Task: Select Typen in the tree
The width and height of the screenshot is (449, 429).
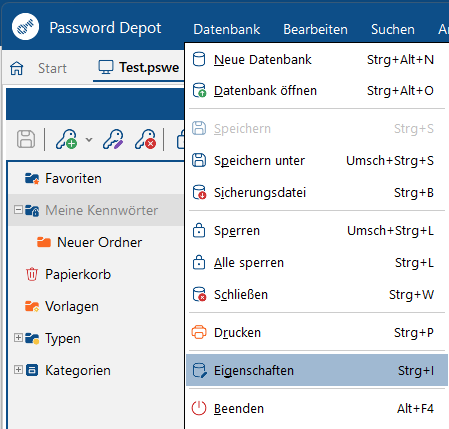Action: point(63,339)
